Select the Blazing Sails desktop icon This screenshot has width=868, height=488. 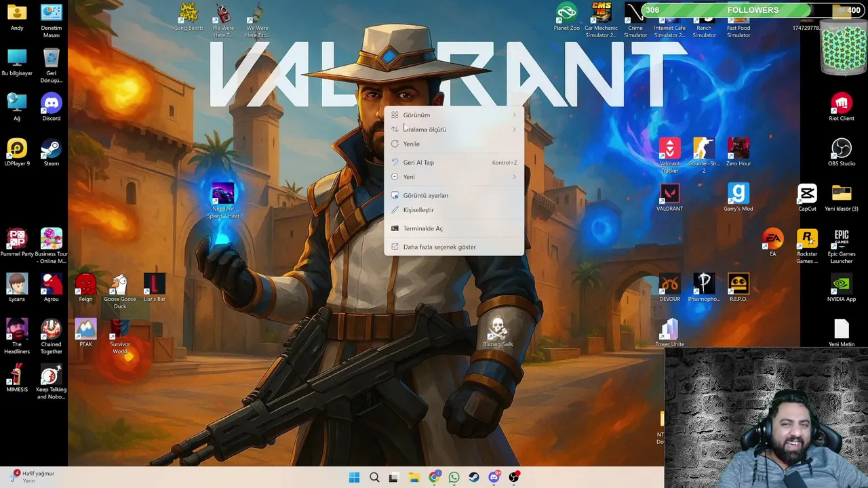(498, 333)
